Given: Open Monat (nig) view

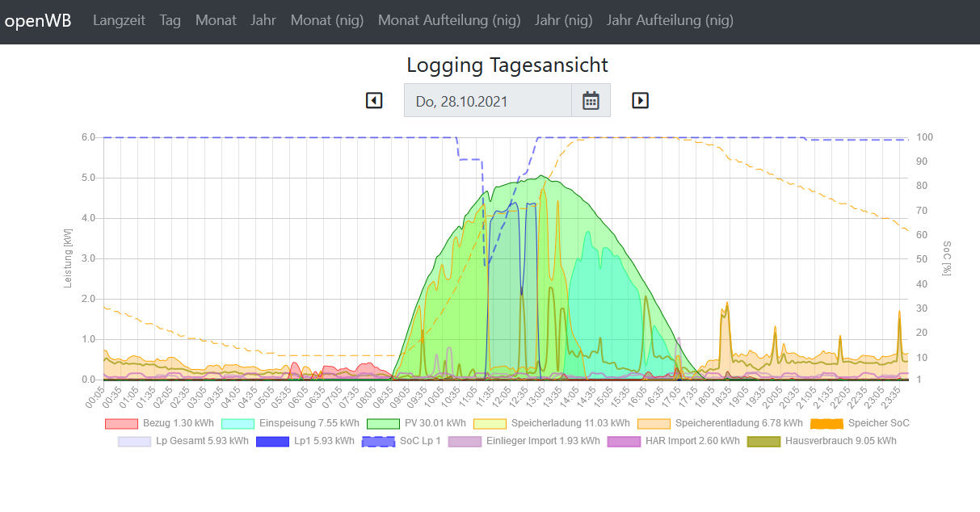Looking at the screenshot, I should click(x=327, y=21).
